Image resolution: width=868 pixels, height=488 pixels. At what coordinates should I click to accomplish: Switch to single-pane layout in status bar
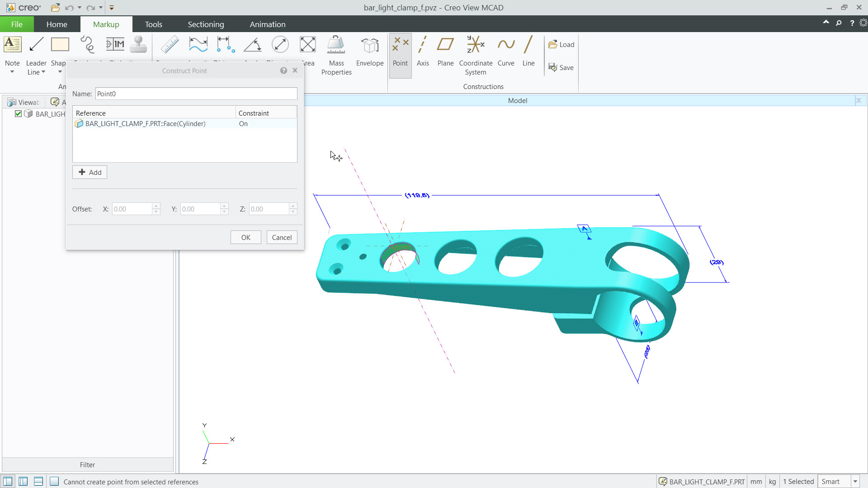click(x=8, y=482)
